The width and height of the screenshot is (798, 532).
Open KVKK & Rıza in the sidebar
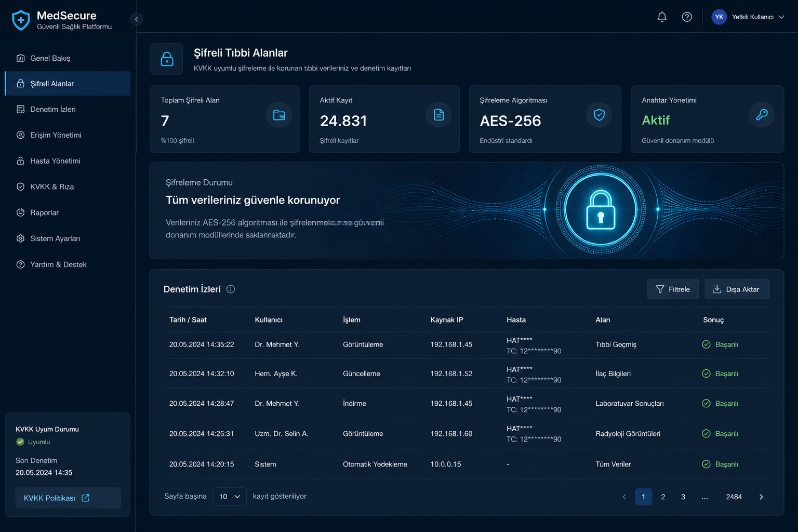click(x=68, y=187)
